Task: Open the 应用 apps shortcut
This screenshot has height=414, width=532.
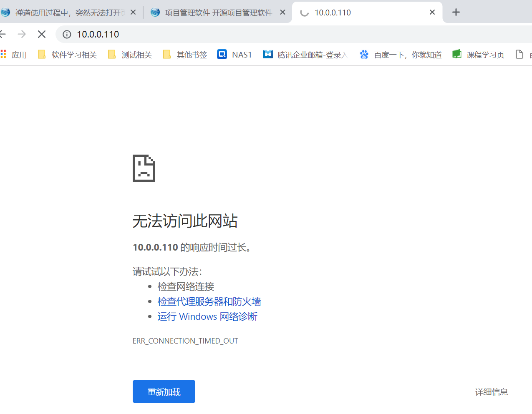Action: pyautogui.click(x=13, y=55)
